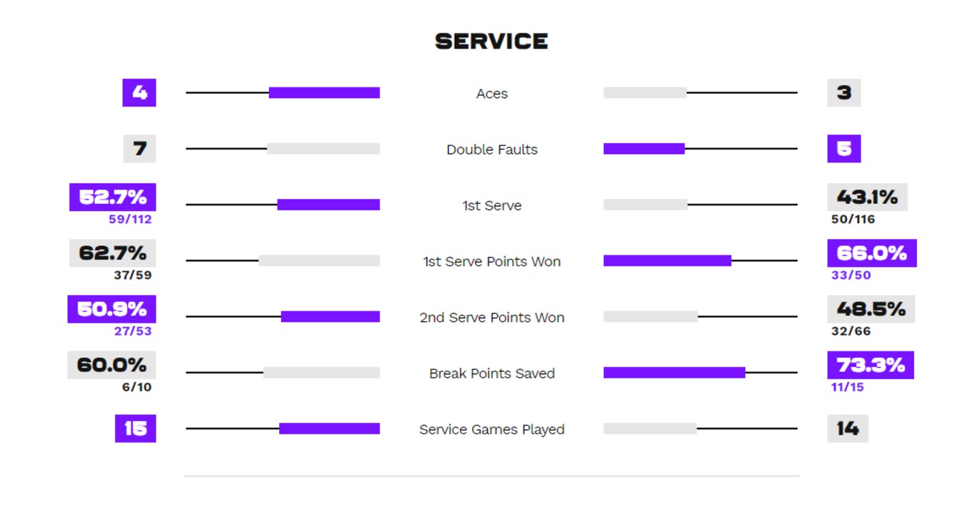Click the 50.9% second serve points badge
980x526 pixels.
[112, 309]
